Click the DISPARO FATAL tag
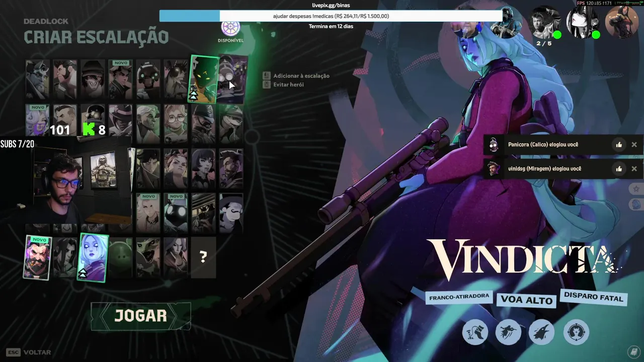Screen dimensions: 644x362 594,297
